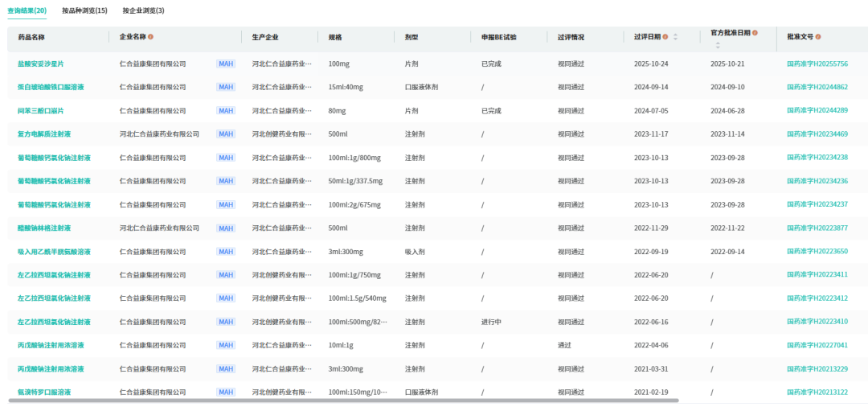Sort table by 过评日期 column arrows
The height and width of the screenshot is (411, 868).
675,37
